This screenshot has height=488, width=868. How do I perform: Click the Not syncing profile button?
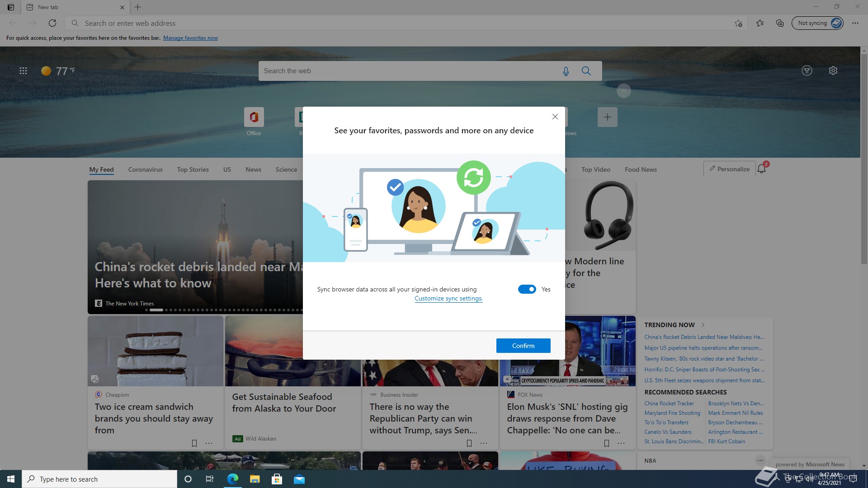[x=817, y=23]
